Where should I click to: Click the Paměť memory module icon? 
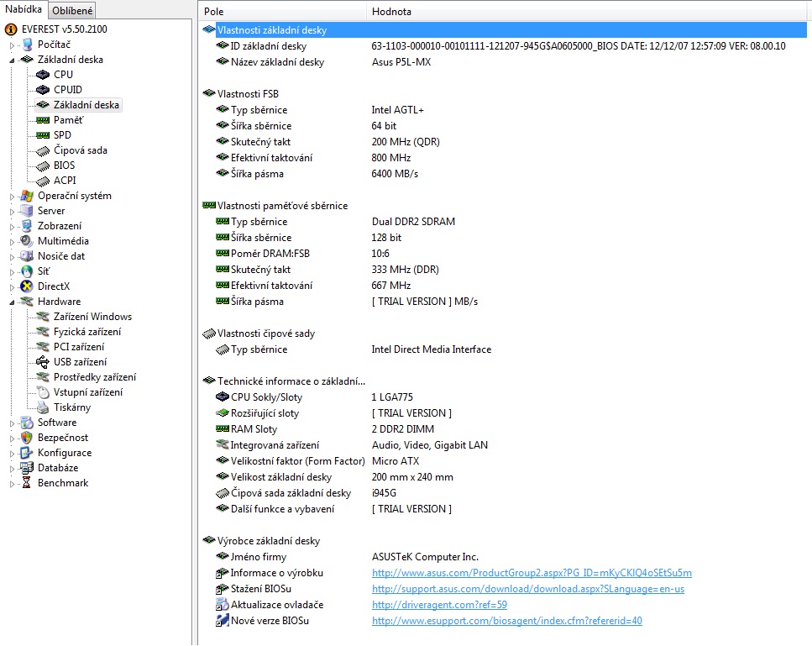click(x=43, y=120)
